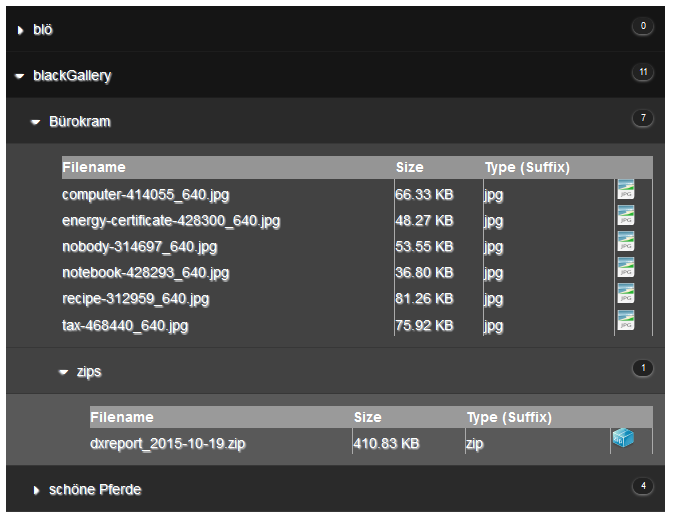
Task: Click JPG icon for notebook-428293_640.jpg
Action: coord(625,269)
